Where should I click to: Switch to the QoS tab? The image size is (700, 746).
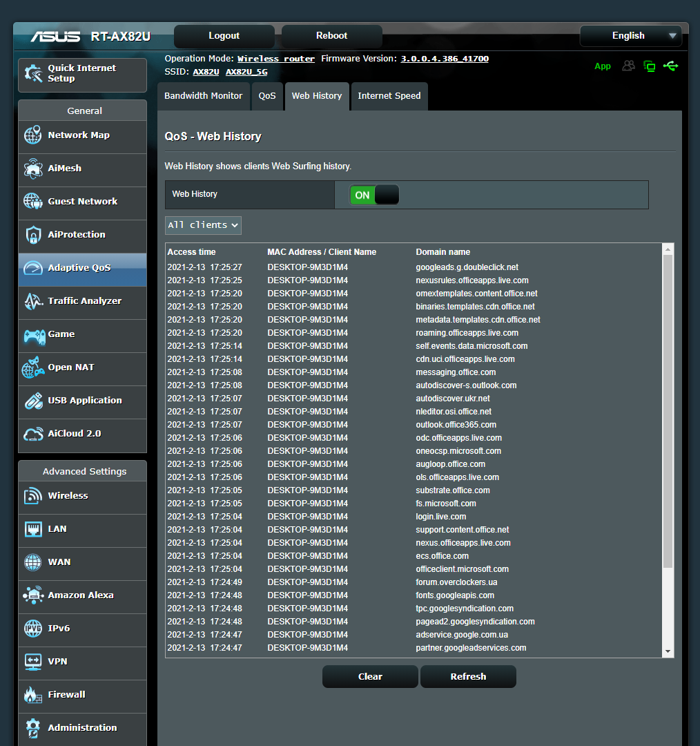(266, 95)
